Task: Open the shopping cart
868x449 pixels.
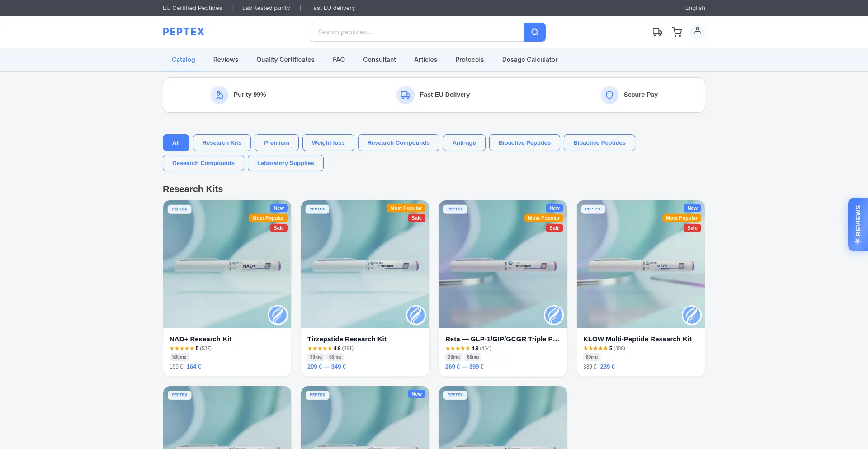Action: [677, 32]
